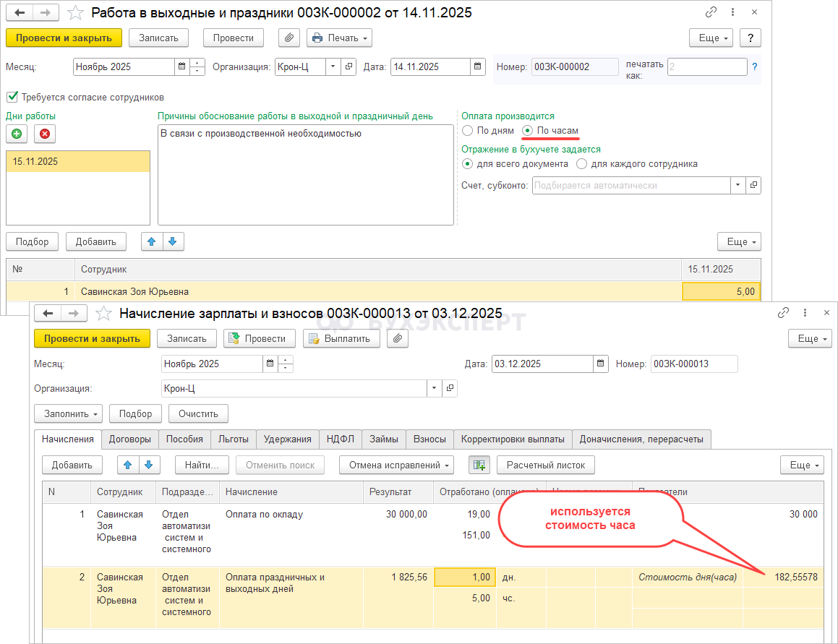Image resolution: width=838 pixels, height=644 pixels.
Task: Star the holiday work document as favorite
Action: pos(75,13)
